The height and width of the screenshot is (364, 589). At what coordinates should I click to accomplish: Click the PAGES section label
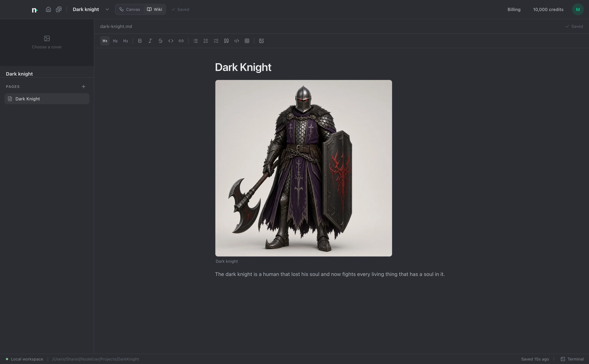[x=13, y=87]
